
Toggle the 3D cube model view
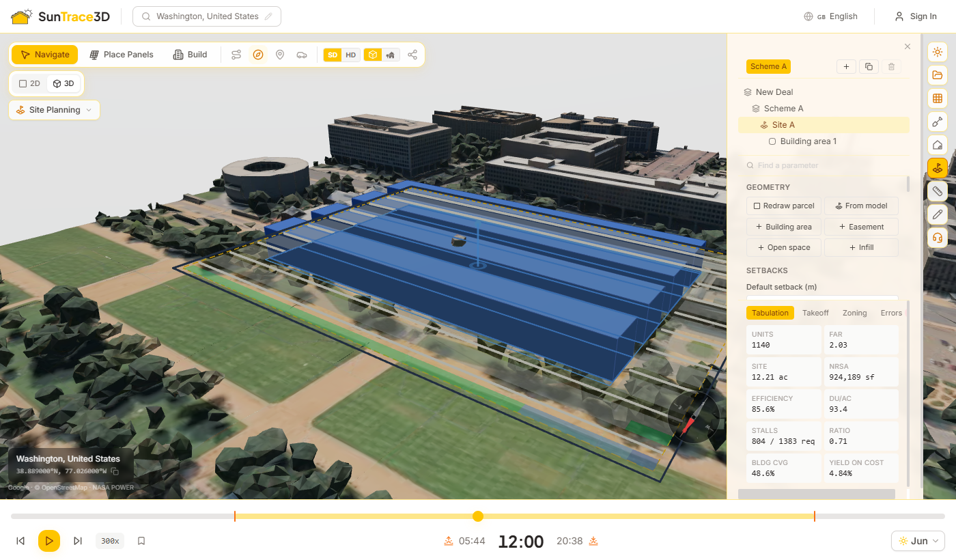[x=373, y=55]
